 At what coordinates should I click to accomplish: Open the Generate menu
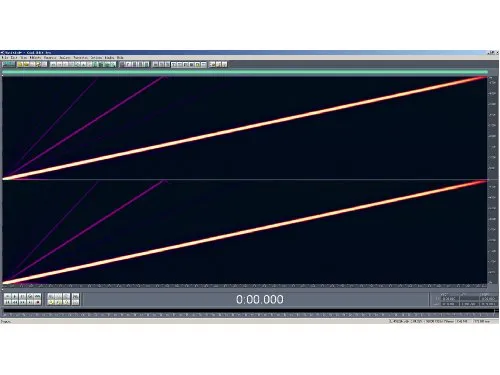click(50, 58)
